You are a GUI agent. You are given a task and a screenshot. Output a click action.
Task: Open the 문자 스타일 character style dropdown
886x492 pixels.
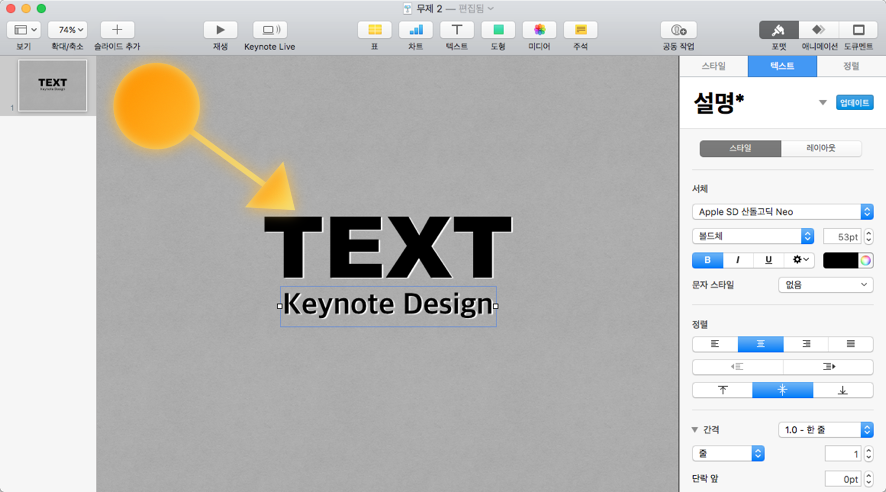click(x=826, y=285)
